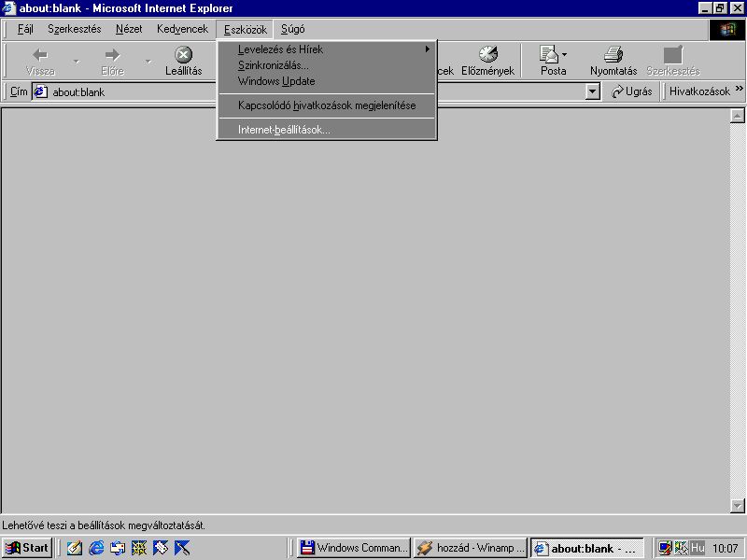Choose Szinkronizálás... from the menu
The image size is (747, 560).
coord(328,65)
